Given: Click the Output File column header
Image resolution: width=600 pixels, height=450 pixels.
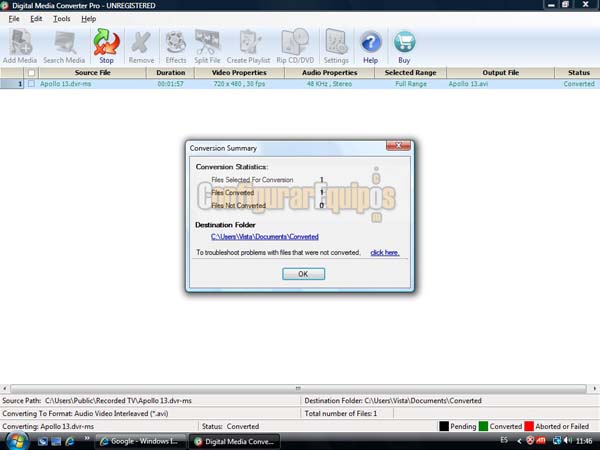Looking at the screenshot, I should [500, 73].
